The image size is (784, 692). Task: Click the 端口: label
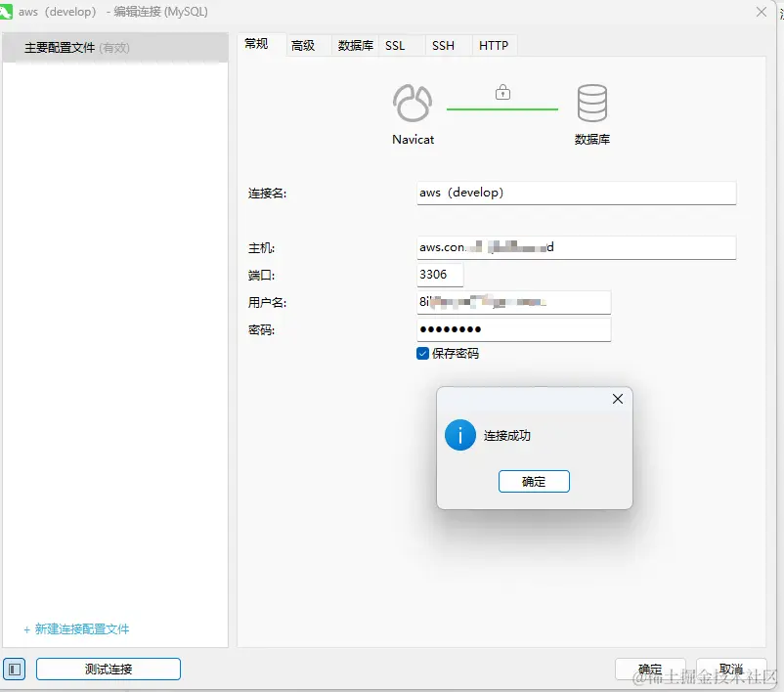click(262, 276)
